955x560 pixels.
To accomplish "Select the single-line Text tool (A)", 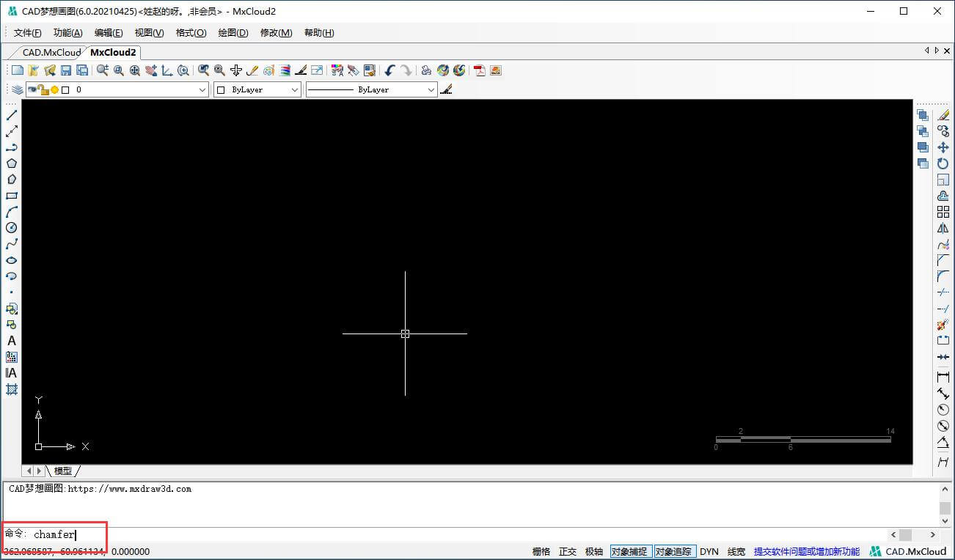I will point(12,341).
